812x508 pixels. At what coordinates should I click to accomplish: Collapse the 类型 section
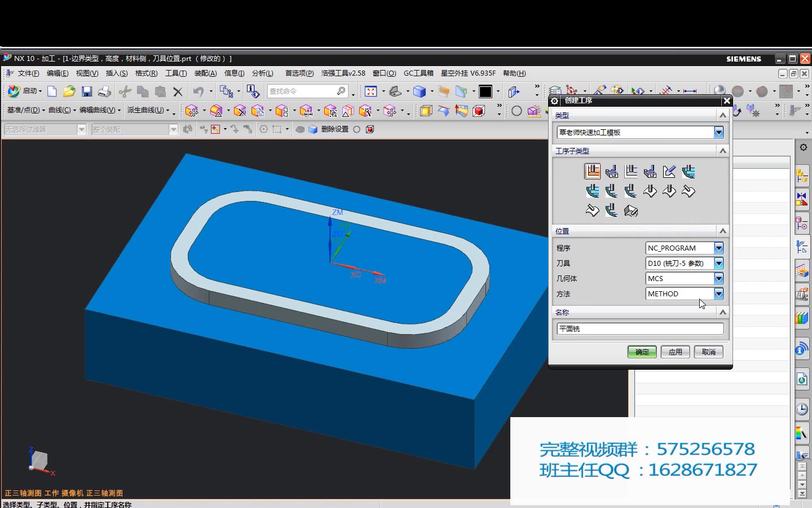pyautogui.click(x=722, y=115)
